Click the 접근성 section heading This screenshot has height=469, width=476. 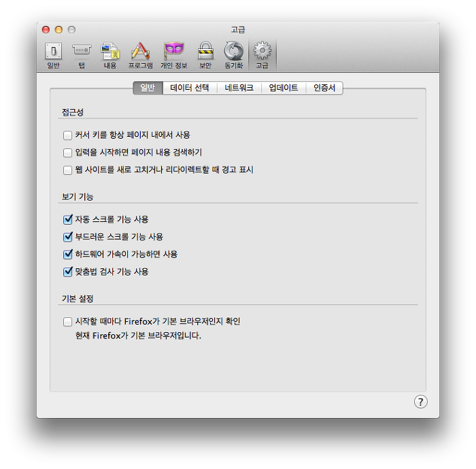[73, 112]
